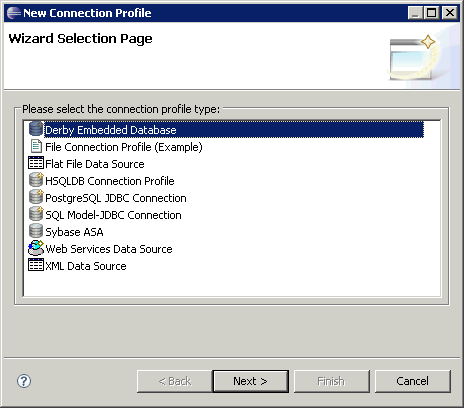Click the PostgreSQL JDBC Connection database icon
Screen dimensions: 464x408
click(x=36, y=197)
